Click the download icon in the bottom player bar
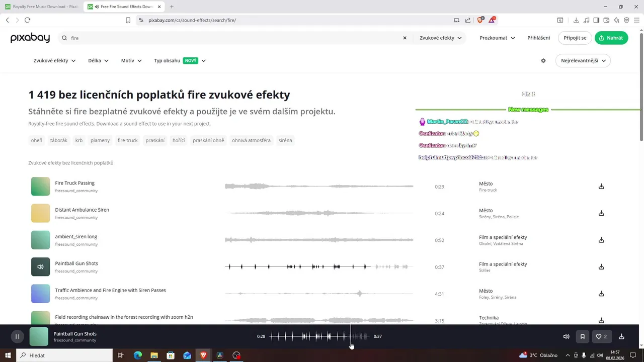Screen dimensions: 644x362 click(x=621, y=336)
